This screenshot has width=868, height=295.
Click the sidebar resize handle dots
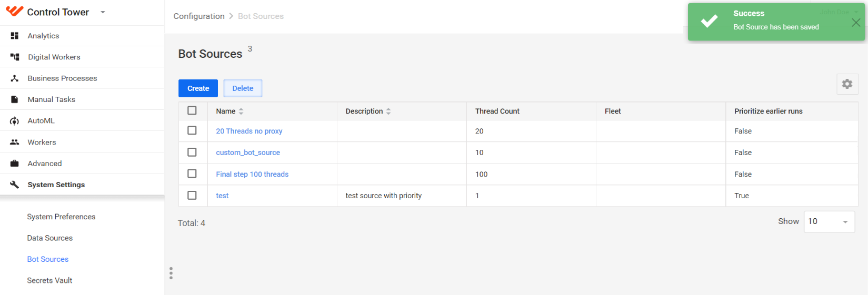[171, 273]
